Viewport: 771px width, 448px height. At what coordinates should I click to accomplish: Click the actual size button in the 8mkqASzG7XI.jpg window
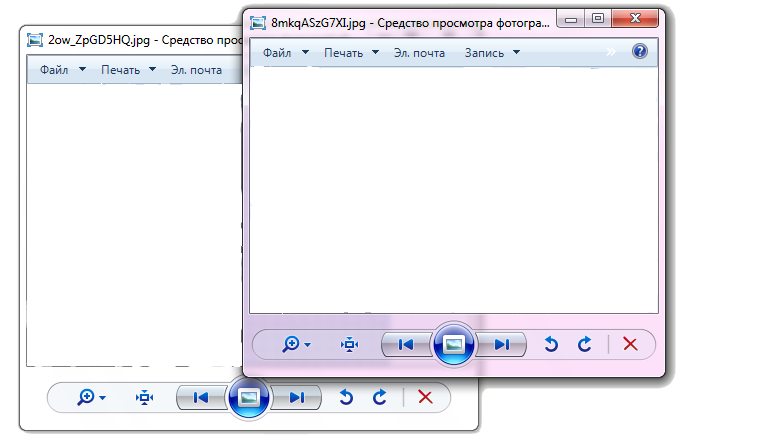[x=349, y=344]
